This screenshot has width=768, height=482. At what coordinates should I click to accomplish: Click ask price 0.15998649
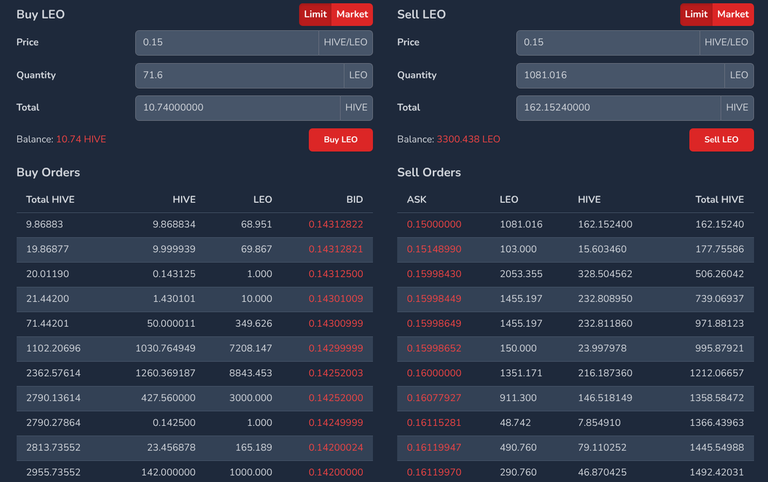[x=434, y=323]
